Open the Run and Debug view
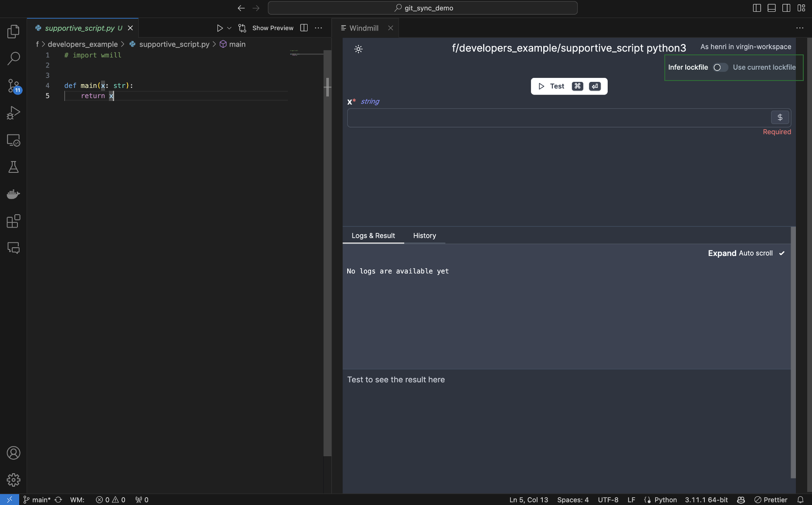This screenshot has height=505, width=812. tap(14, 113)
